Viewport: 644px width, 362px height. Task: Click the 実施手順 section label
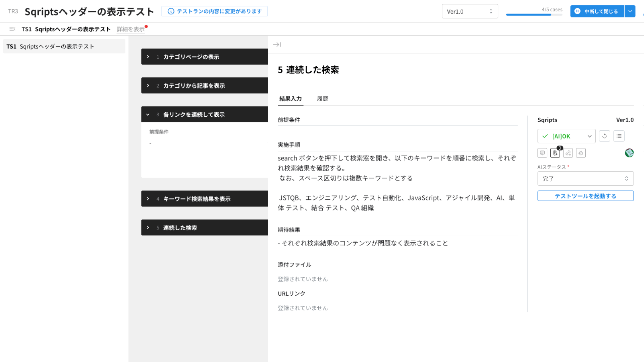pyautogui.click(x=289, y=145)
